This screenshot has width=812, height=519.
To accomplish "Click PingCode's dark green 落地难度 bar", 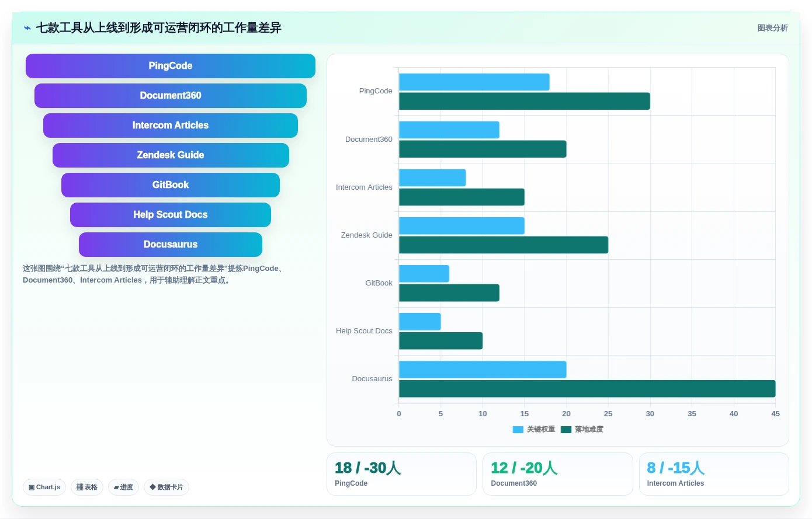I will 525,101.
